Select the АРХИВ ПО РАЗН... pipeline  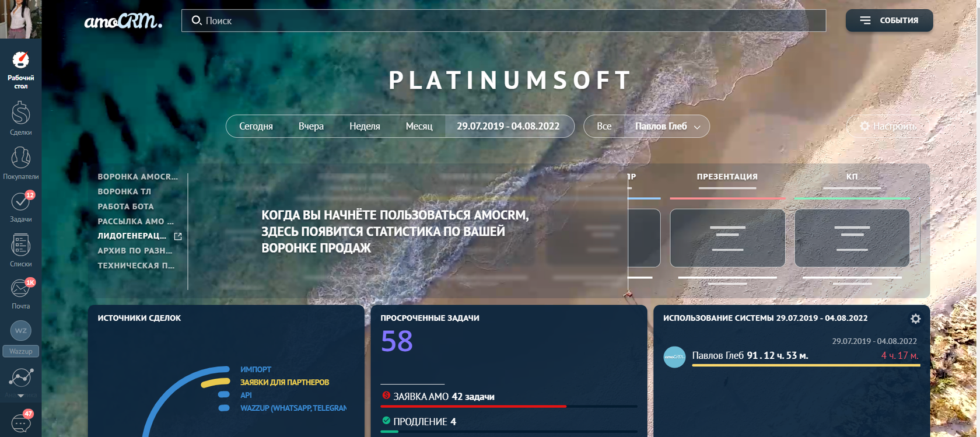(x=135, y=251)
